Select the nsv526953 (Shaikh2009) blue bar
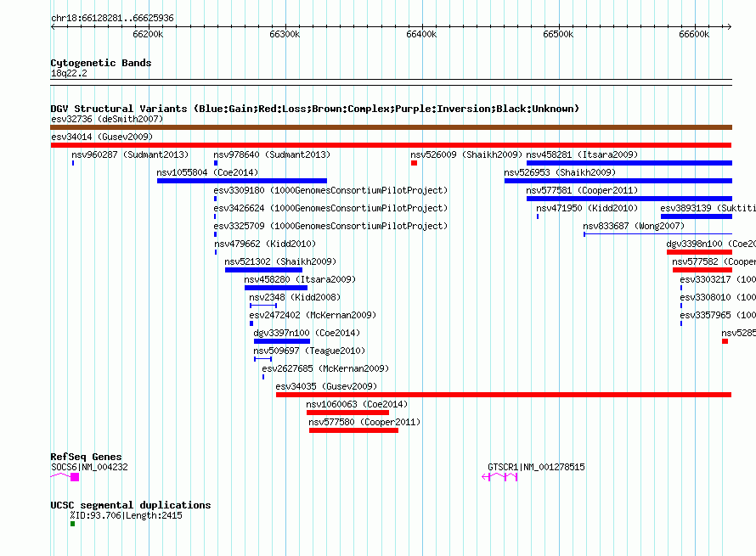 618,181
